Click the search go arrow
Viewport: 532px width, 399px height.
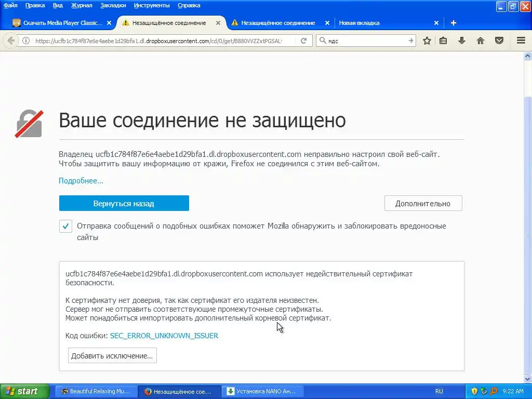click(x=410, y=41)
